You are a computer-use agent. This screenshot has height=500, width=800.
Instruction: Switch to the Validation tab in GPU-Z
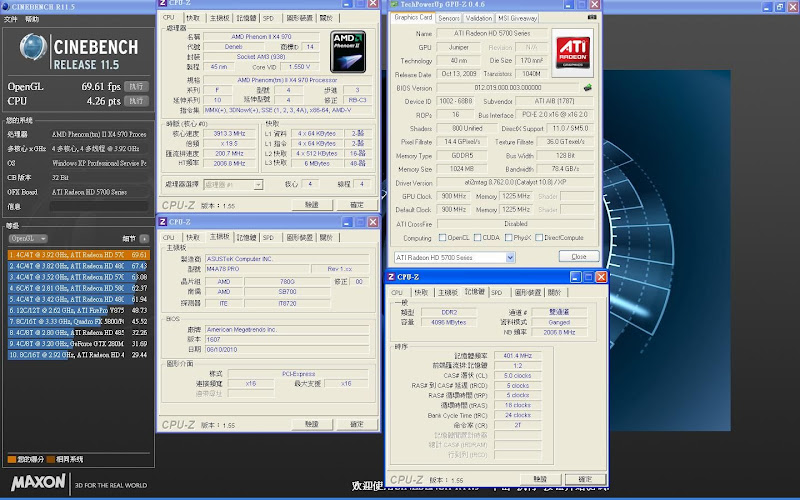click(479, 18)
